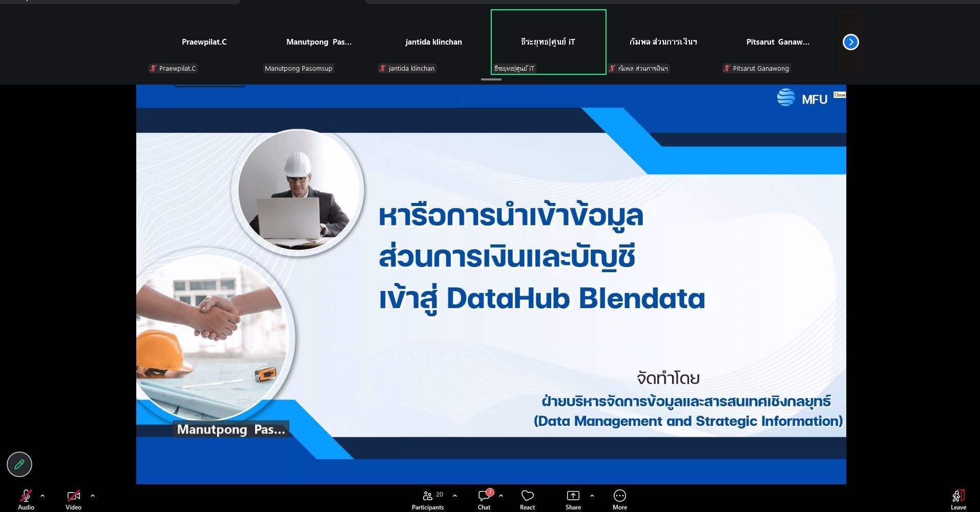Open the React emoji menu

(x=527, y=500)
